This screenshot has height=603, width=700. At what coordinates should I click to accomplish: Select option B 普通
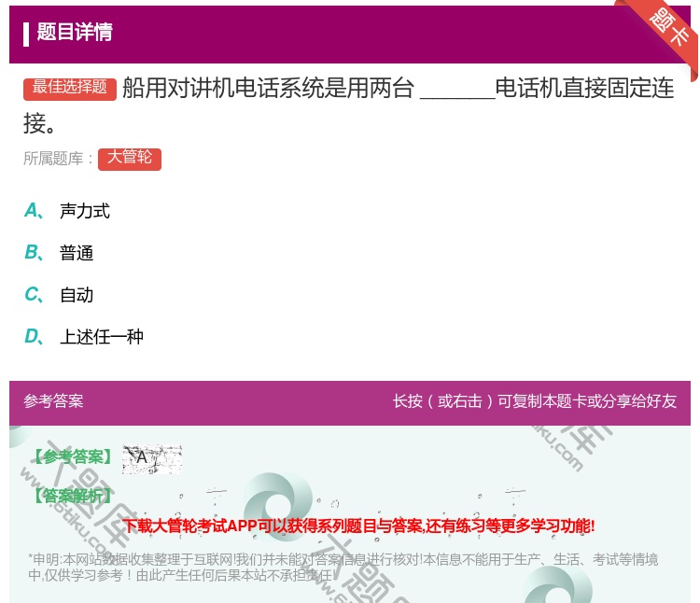tap(77, 253)
